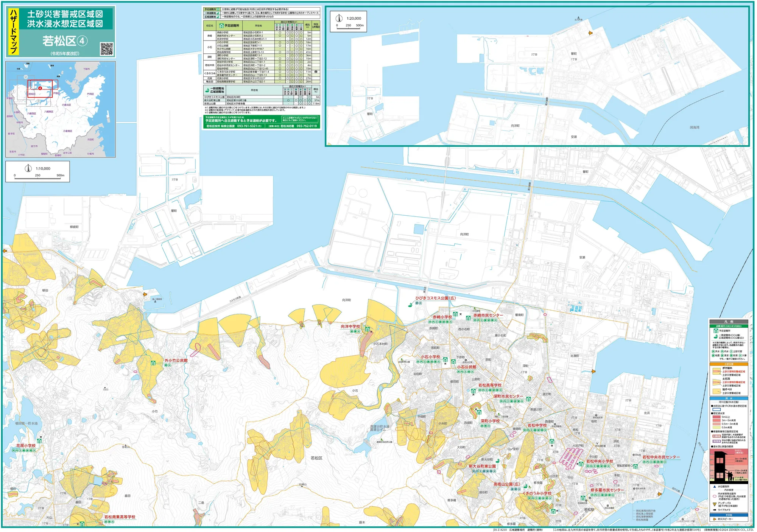
Task: Click the 防災スピーカー speaker icon in the legend
Action: pyautogui.click(x=715, y=519)
